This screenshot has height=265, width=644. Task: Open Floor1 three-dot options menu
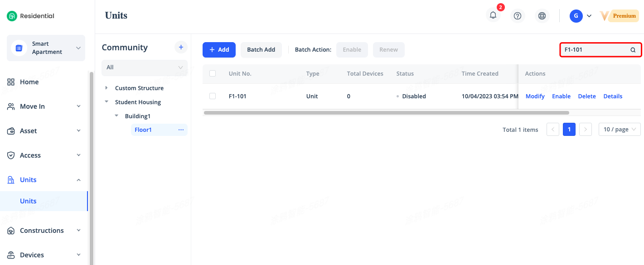(x=181, y=130)
